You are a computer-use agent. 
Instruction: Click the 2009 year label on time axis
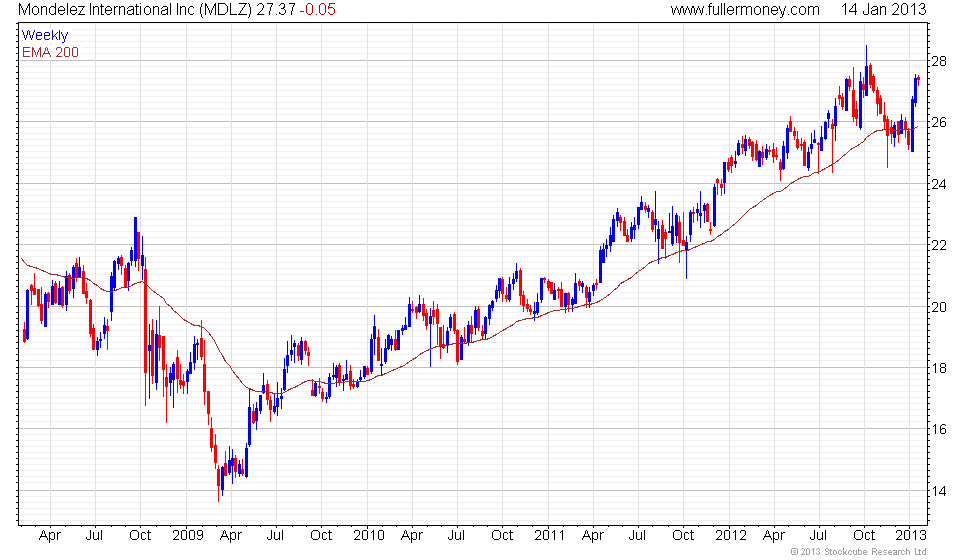[x=188, y=536]
